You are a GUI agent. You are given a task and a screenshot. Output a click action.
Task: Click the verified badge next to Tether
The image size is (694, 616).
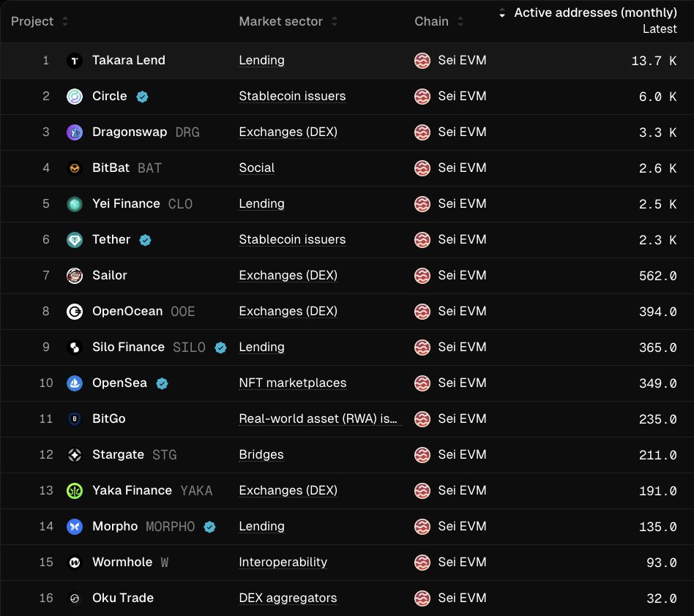click(x=145, y=240)
